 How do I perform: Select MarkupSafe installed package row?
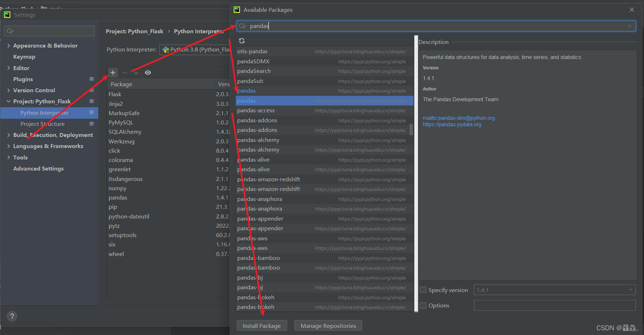169,113
